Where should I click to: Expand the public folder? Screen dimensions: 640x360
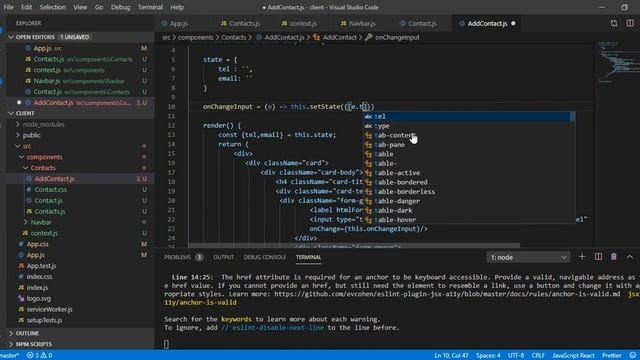(31, 136)
